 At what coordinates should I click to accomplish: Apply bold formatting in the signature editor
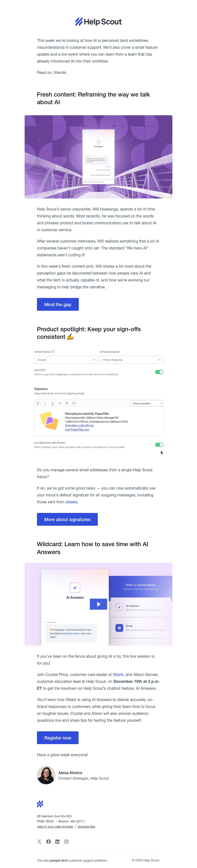(x=38, y=403)
